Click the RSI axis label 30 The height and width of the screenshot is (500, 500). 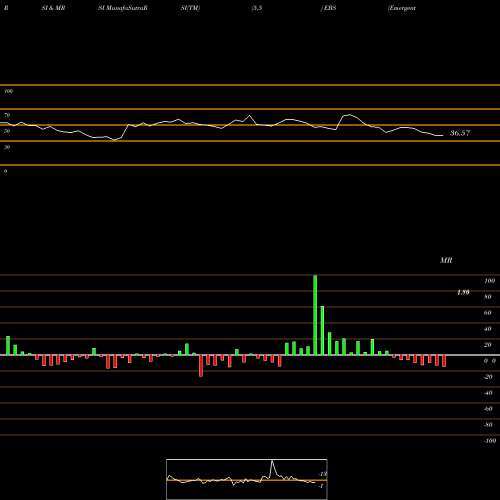(7, 147)
